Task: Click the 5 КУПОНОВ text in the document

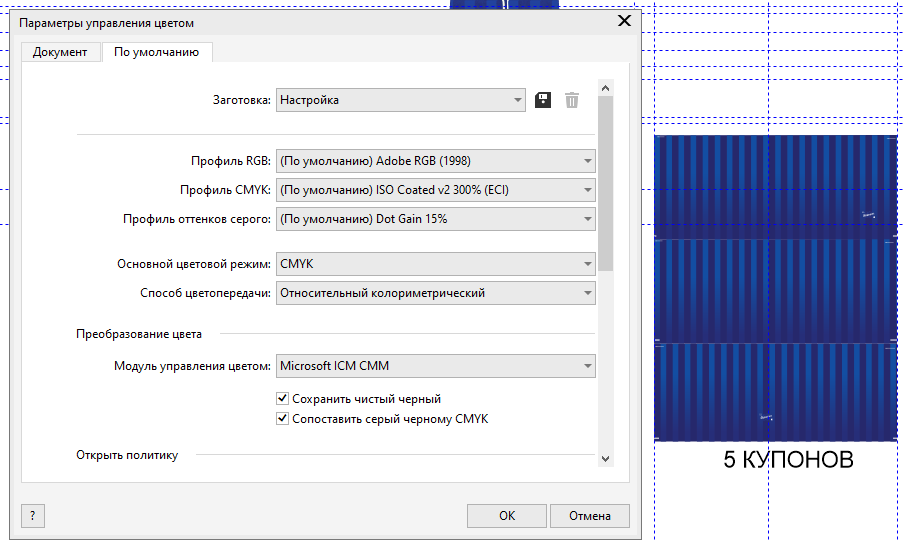Action: coord(788,459)
